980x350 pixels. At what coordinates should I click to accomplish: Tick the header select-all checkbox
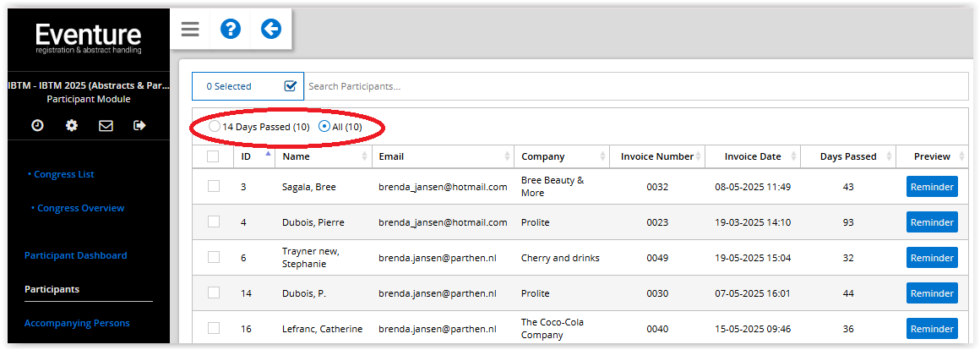(213, 156)
